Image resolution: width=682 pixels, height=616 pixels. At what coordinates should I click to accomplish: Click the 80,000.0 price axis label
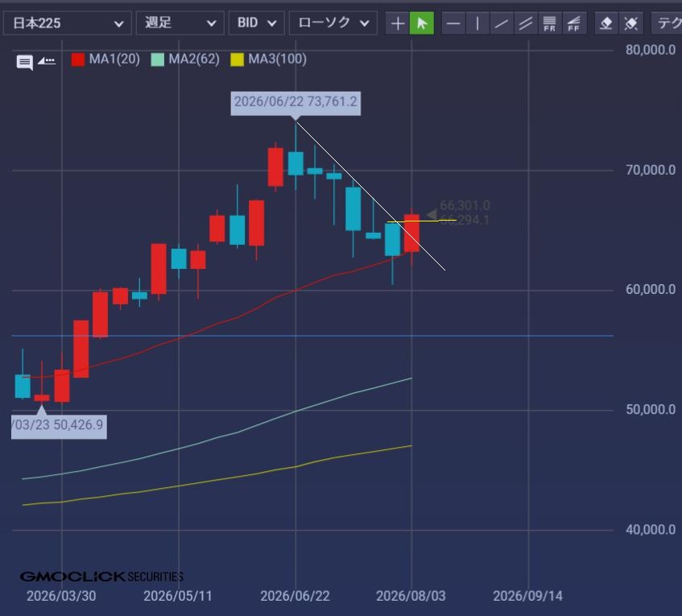click(x=651, y=50)
